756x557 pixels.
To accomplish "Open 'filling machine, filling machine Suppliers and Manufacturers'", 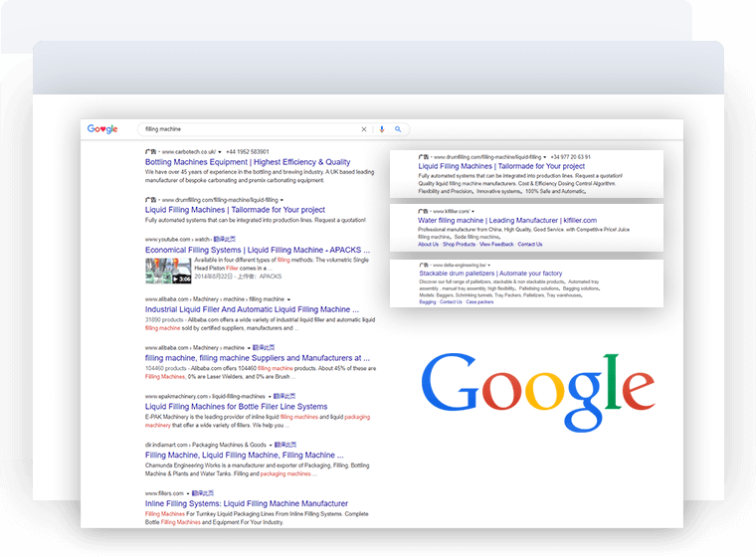I will point(258,358).
